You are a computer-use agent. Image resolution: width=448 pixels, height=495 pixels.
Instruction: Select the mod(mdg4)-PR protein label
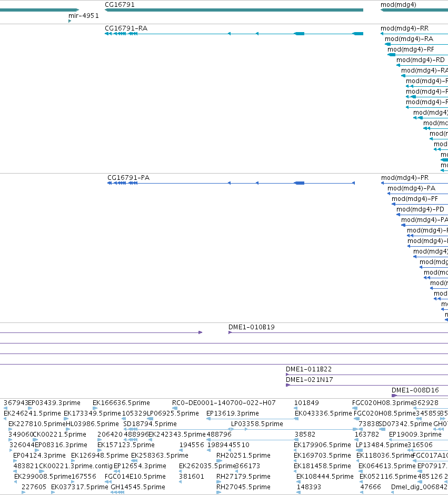pos(405,178)
